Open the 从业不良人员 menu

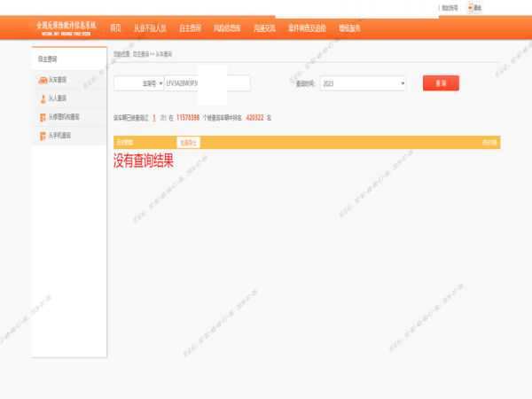click(150, 28)
